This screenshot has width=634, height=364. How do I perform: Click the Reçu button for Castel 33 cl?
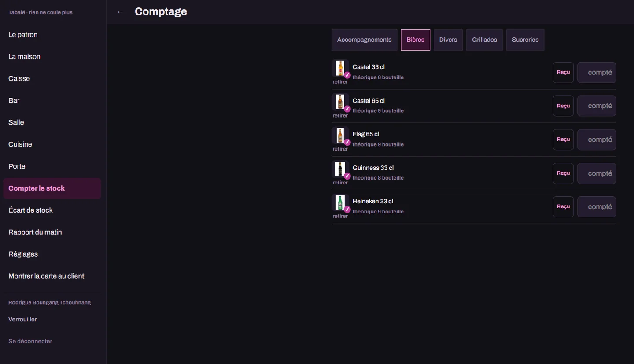tap(563, 72)
